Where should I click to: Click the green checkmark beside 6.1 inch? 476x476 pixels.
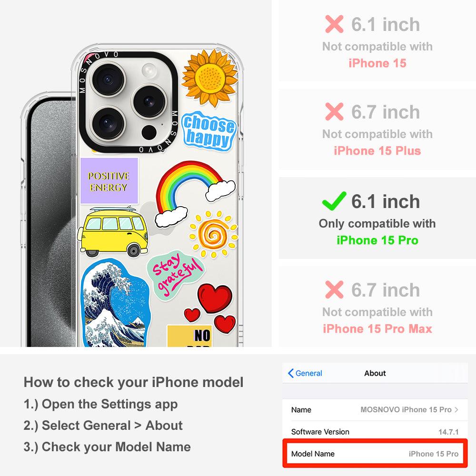click(334, 201)
